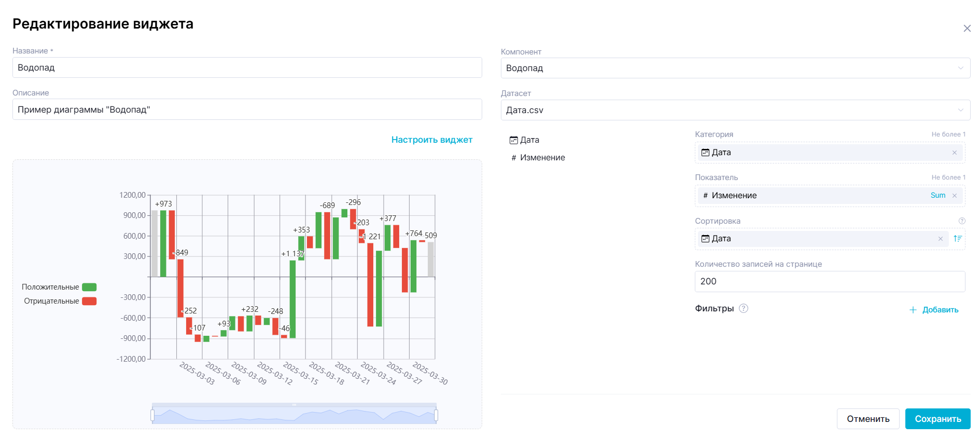980x438 pixels.
Task: Change the Sum aggregation for Изменение
Action: tap(937, 196)
